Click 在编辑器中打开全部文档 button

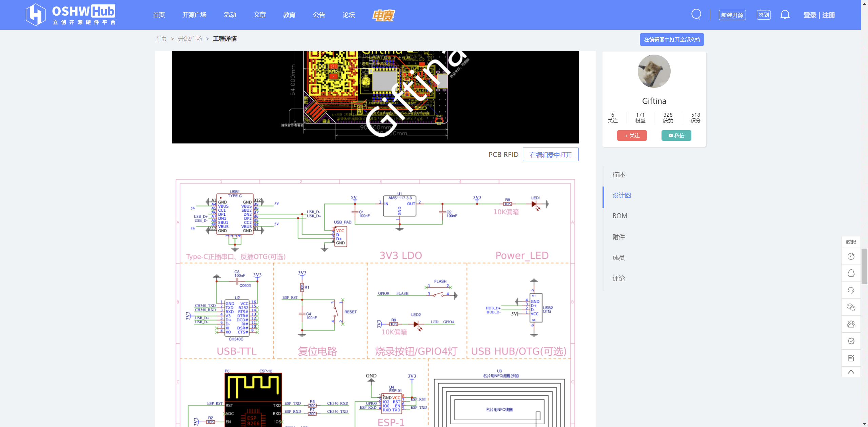pyautogui.click(x=672, y=39)
